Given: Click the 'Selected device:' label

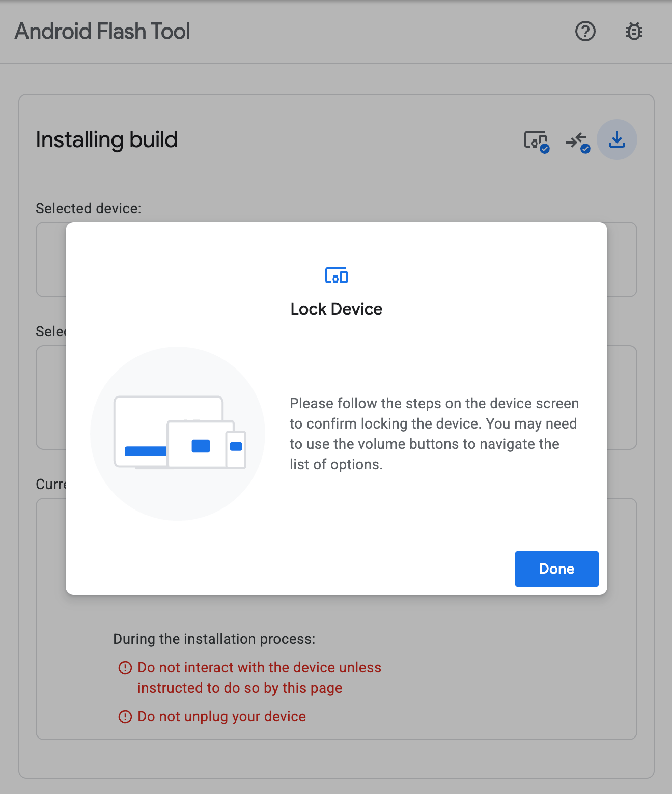Looking at the screenshot, I should (89, 209).
